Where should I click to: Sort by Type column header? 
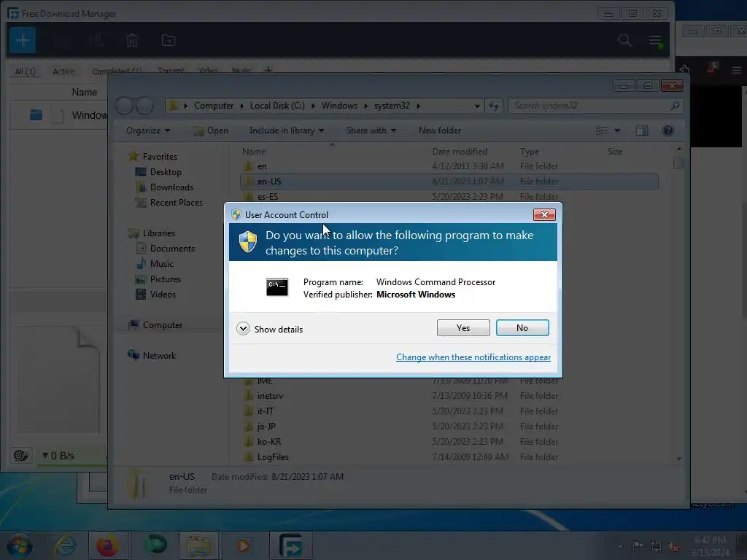[x=530, y=152]
